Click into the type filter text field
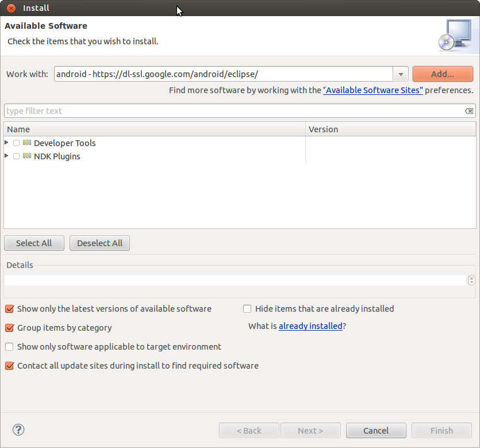The image size is (480, 448). pyautogui.click(x=230, y=111)
